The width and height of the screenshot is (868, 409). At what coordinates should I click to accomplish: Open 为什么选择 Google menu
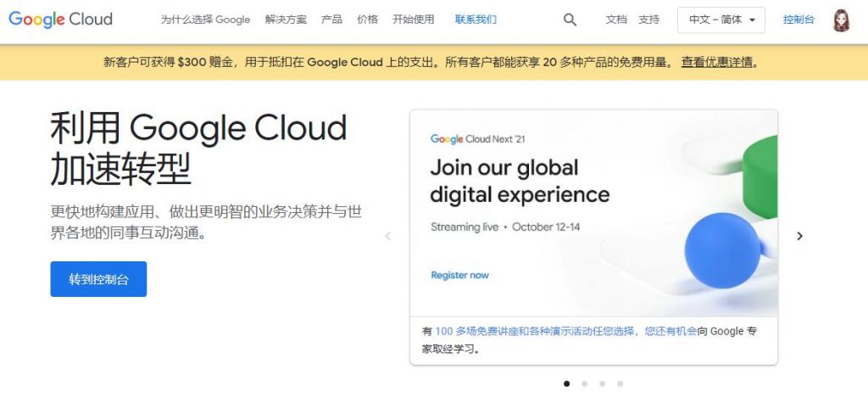[205, 20]
